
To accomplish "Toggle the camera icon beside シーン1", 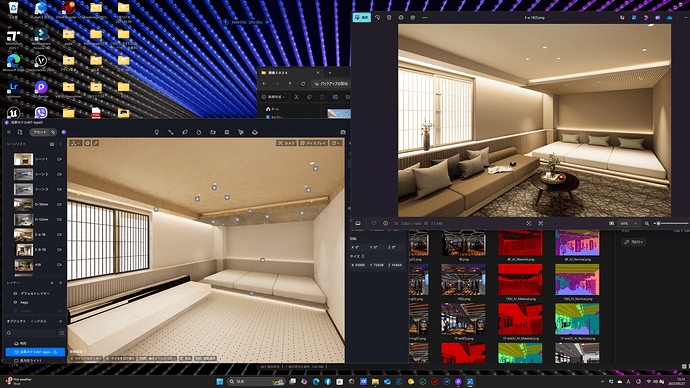I will [x=59, y=159].
